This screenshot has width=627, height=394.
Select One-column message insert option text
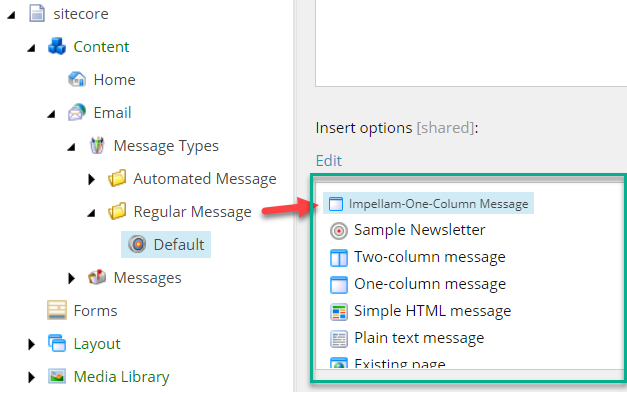pyautogui.click(x=430, y=284)
